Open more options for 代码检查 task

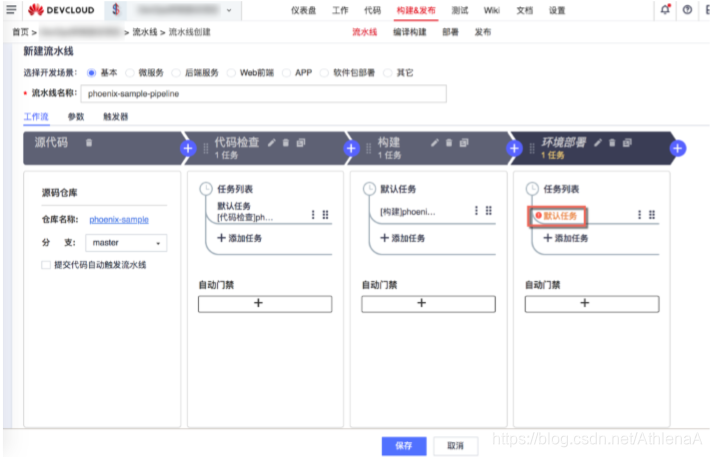pos(313,214)
